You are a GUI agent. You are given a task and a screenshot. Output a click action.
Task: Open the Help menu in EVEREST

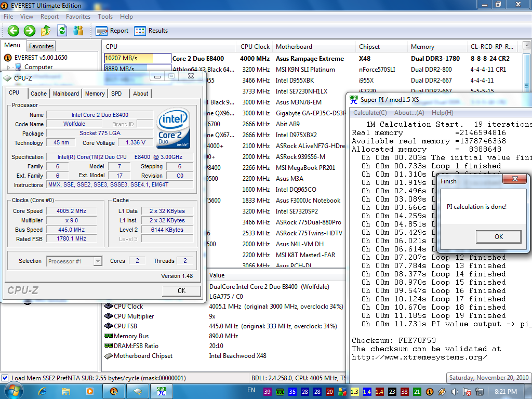pos(126,17)
